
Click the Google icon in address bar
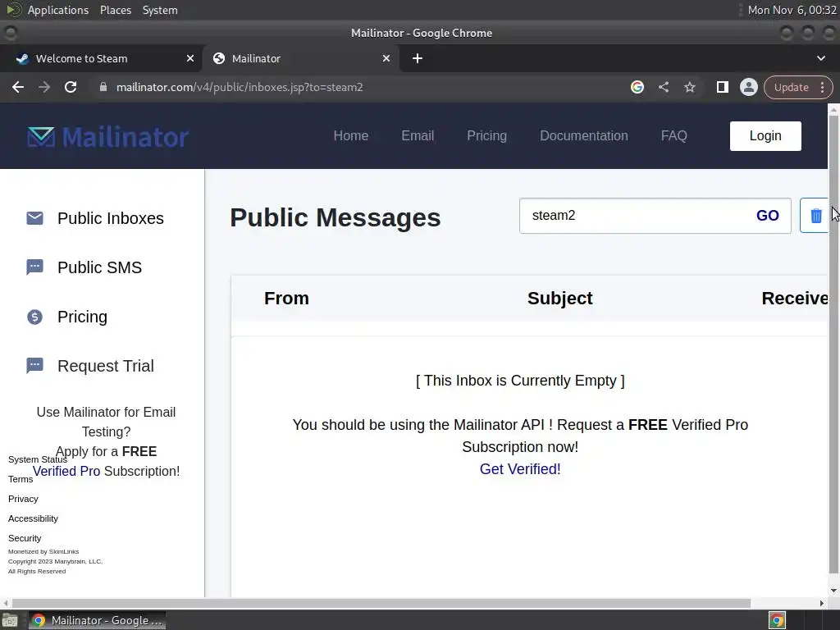tap(637, 87)
